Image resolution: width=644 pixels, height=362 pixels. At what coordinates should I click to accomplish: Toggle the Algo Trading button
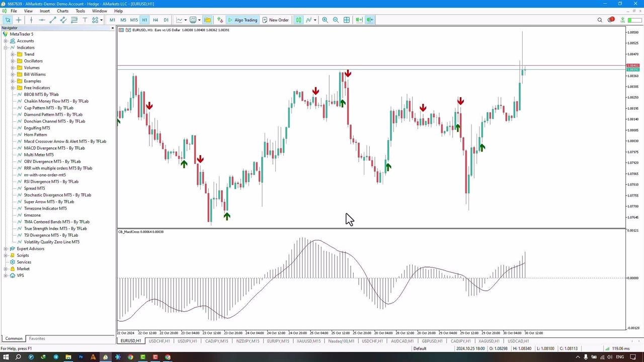click(242, 20)
